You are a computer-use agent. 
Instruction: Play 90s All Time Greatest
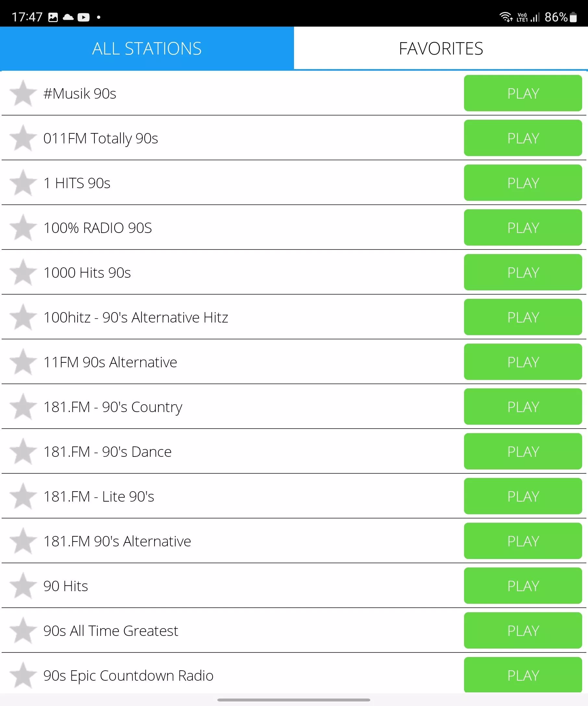(x=523, y=630)
